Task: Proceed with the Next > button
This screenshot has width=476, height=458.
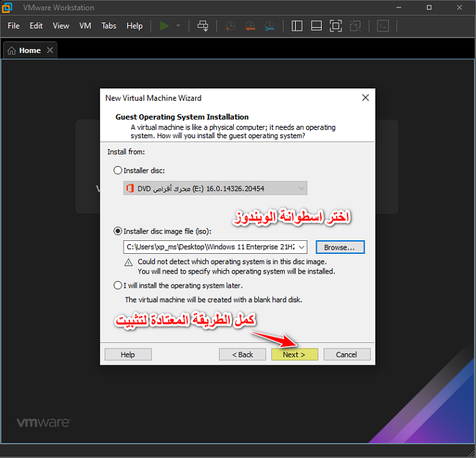Action: pos(294,355)
